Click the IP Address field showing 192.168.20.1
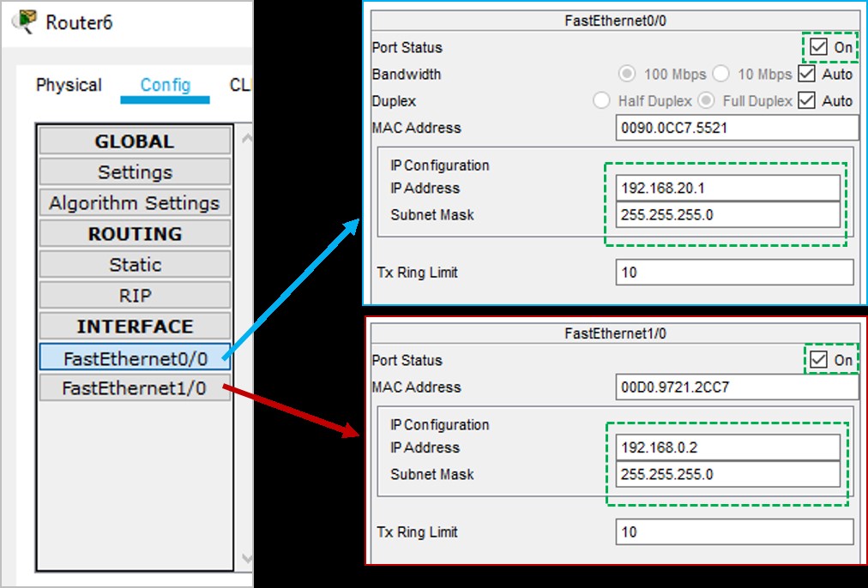868x588 pixels. (728, 188)
